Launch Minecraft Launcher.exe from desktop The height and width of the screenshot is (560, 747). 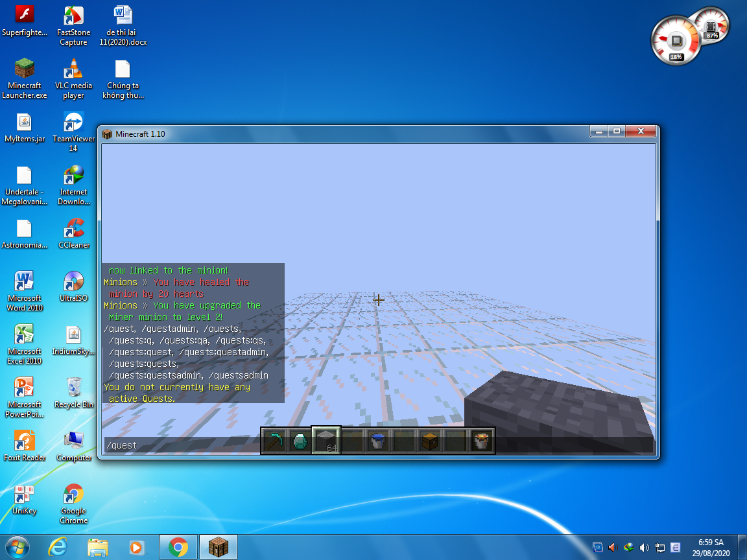[24, 79]
